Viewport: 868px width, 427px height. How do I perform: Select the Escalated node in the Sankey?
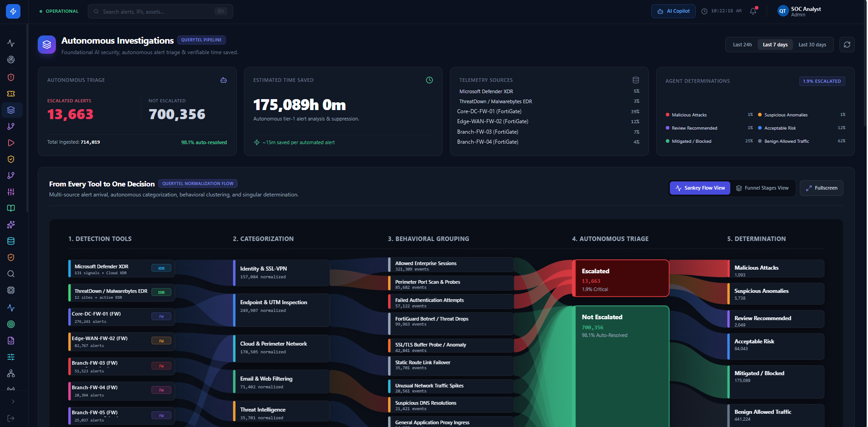pyautogui.click(x=620, y=278)
